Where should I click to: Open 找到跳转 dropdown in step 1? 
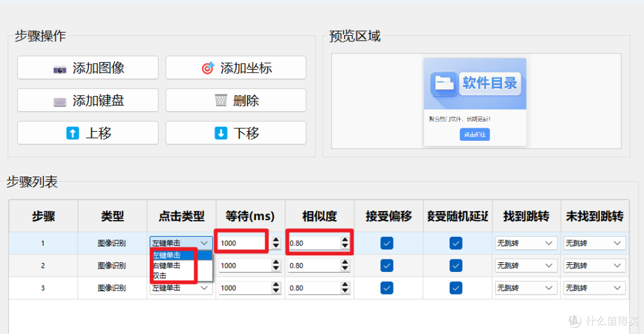coord(526,243)
